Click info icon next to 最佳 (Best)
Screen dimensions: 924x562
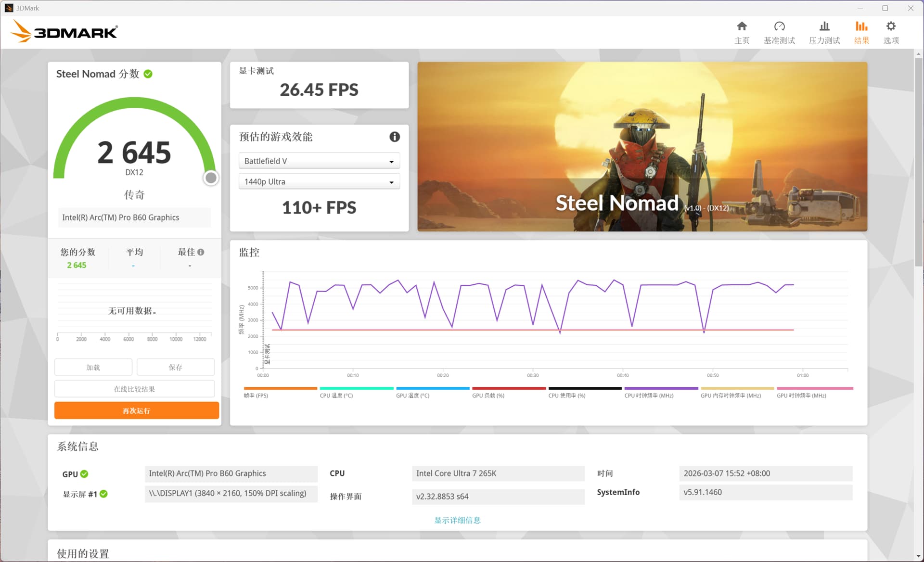point(201,252)
